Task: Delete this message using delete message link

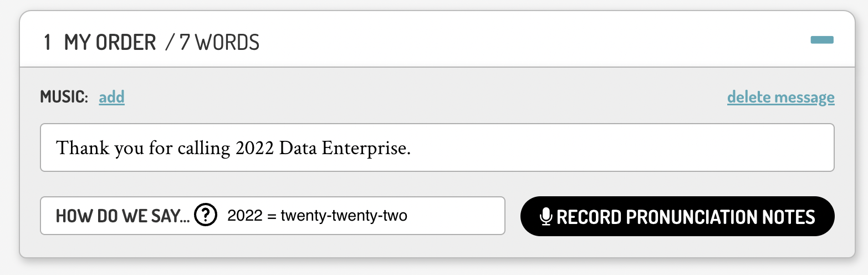Action: point(780,98)
